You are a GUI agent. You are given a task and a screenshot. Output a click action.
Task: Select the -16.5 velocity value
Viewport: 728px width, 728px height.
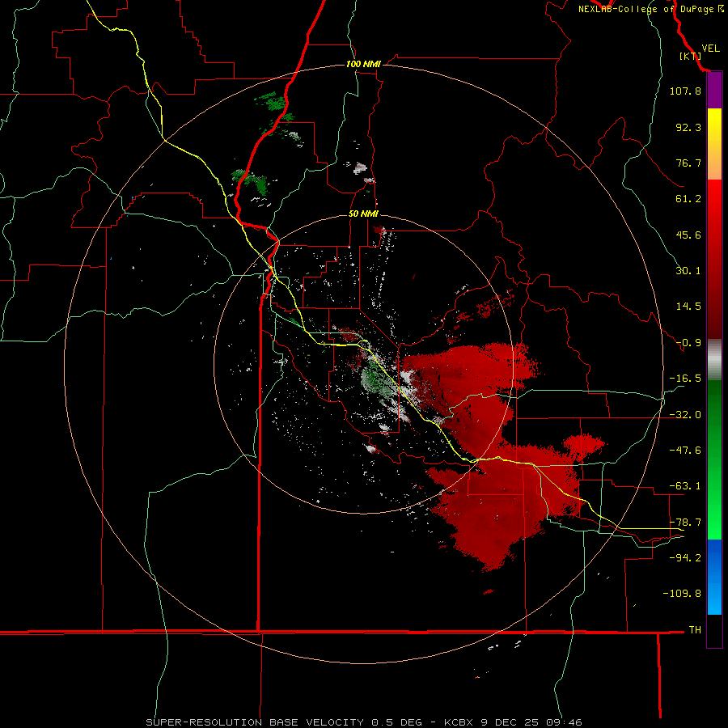click(x=685, y=379)
